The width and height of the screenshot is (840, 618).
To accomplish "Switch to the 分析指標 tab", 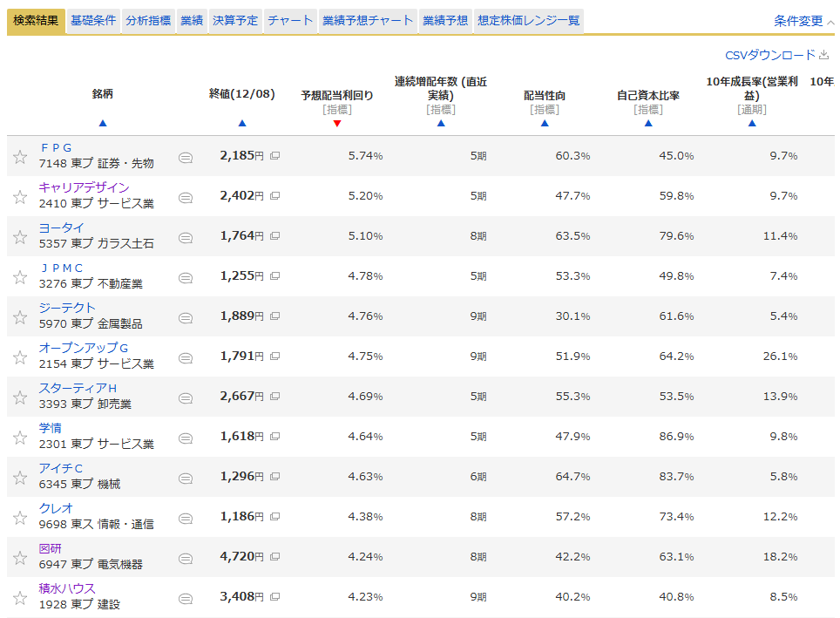I will (148, 21).
